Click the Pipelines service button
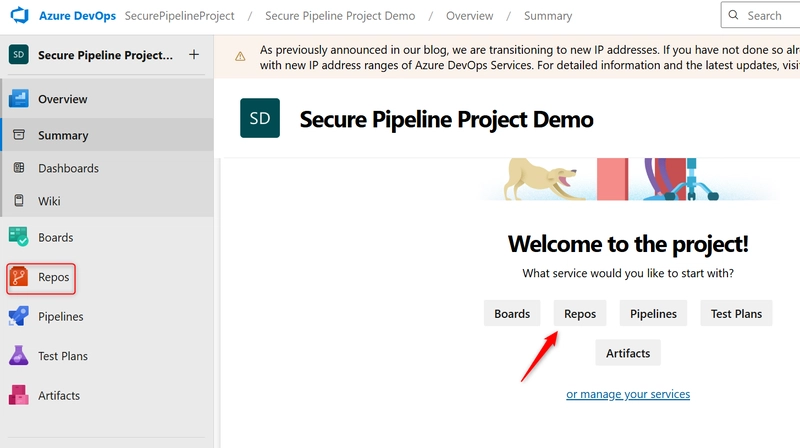Screen dimensions: 800x448 653,313
